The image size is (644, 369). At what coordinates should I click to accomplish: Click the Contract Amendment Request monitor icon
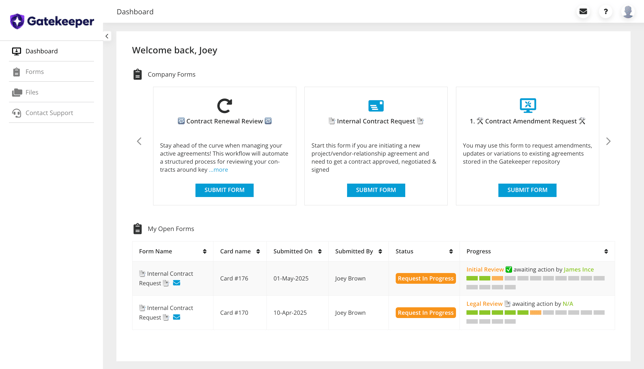pyautogui.click(x=527, y=106)
